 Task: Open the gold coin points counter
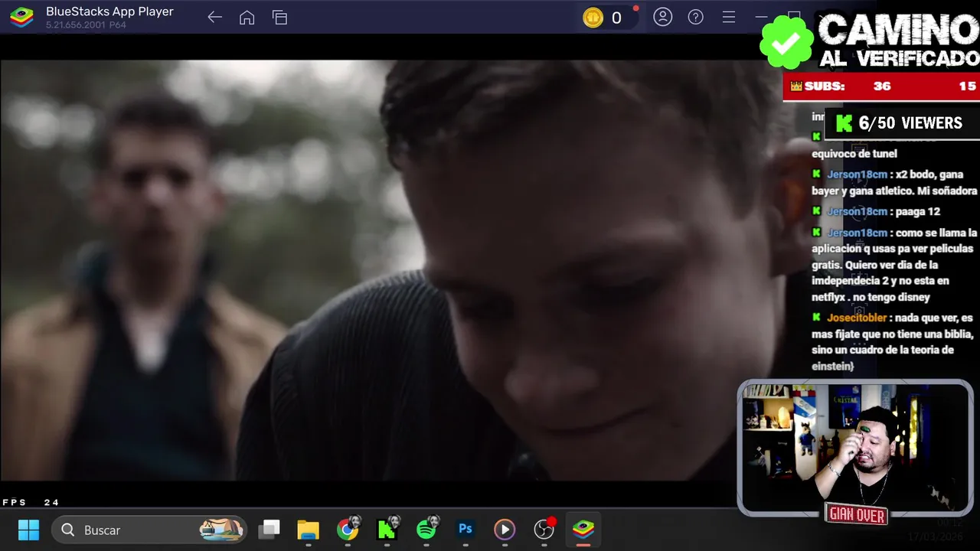610,18
